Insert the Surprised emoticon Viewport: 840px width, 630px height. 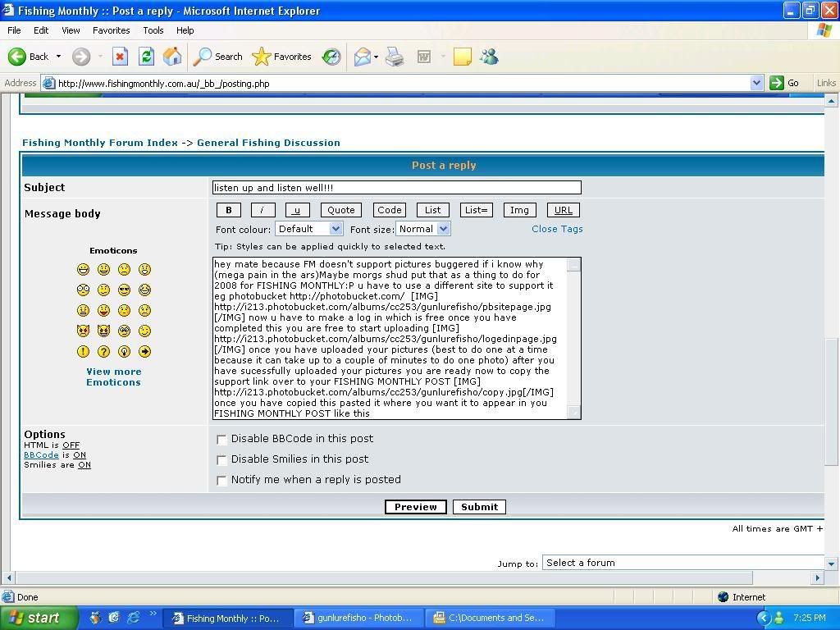144,269
